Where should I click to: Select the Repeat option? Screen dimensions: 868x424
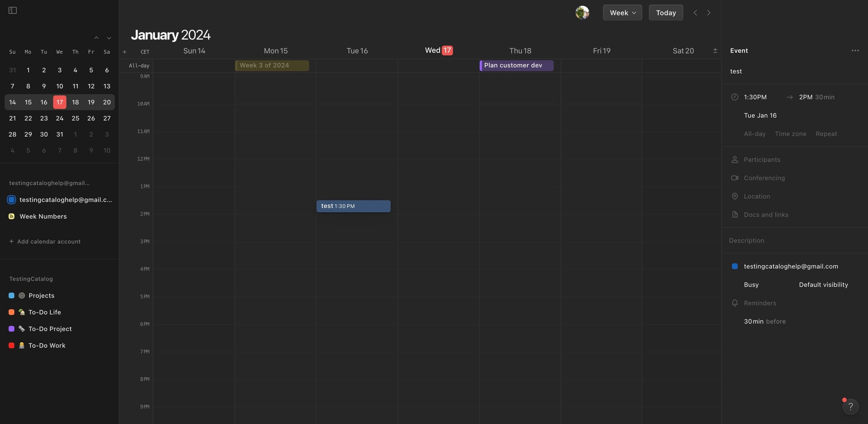click(826, 134)
